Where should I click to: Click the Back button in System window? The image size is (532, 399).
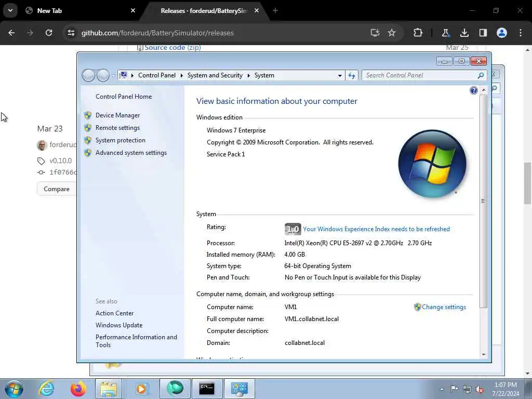(x=88, y=75)
